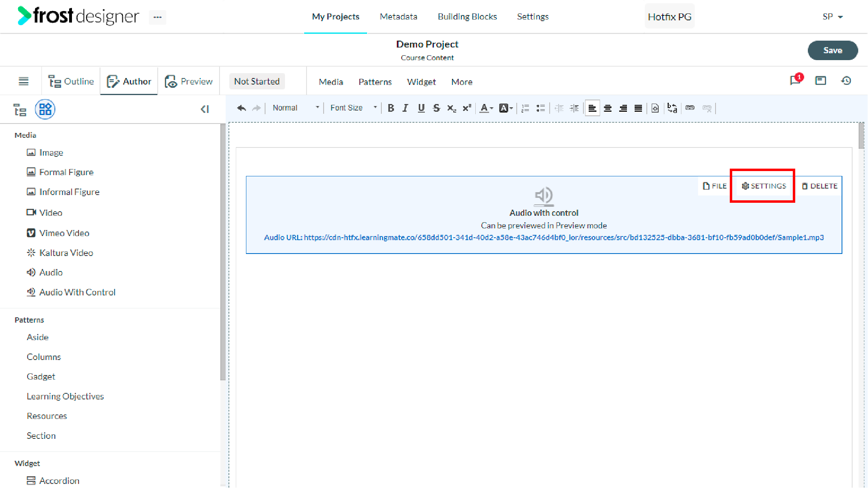Open the Not Started status dropdown
The height and width of the screenshot is (488, 868).
point(257,81)
